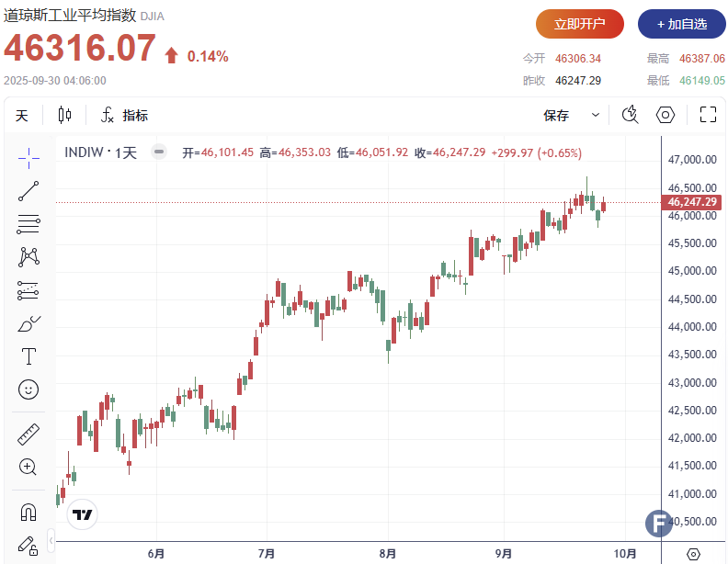728x564 pixels.
Task: Click the 9月 time axis label
Action: click(x=504, y=553)
